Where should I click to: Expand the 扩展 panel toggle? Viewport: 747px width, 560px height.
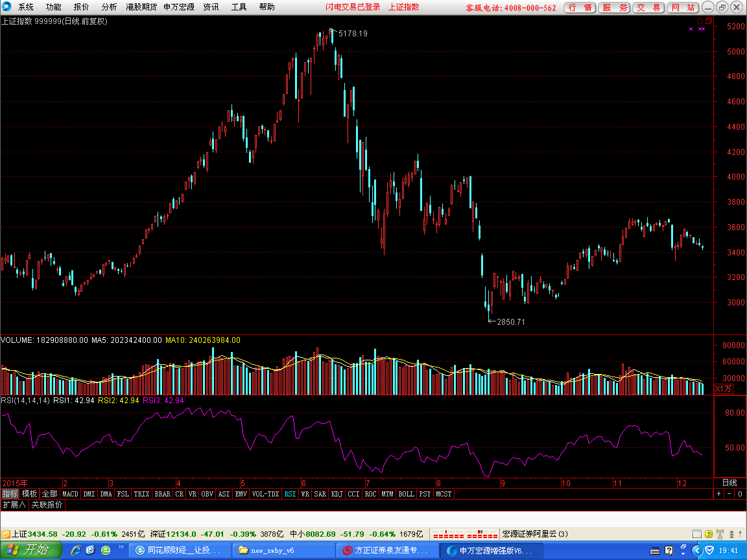tap(14, 505)
